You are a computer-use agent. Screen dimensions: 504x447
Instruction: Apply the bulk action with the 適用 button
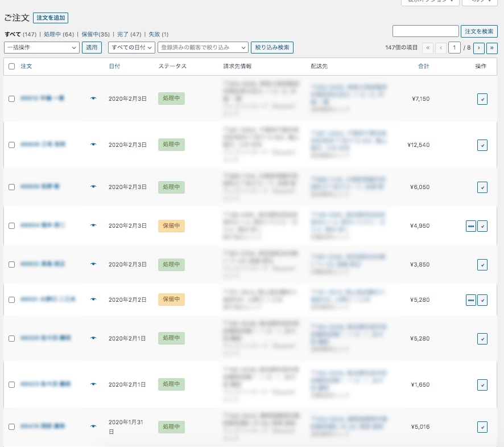click(92, 48)
